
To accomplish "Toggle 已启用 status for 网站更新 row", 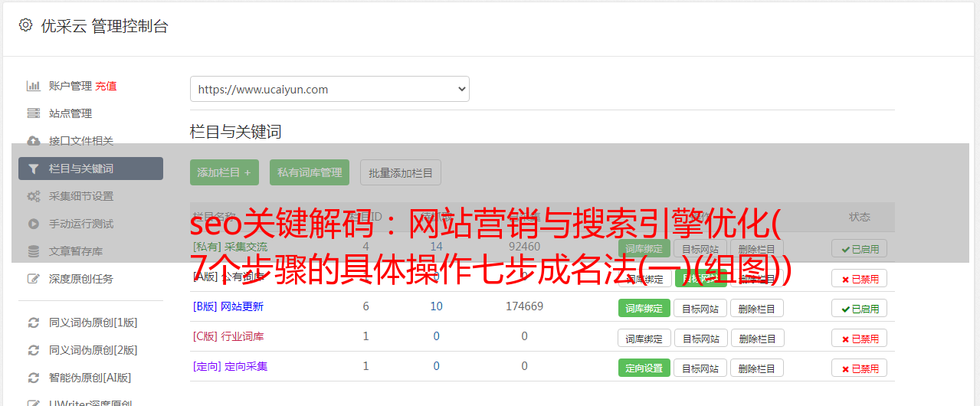I will click(x=859, y=308).
